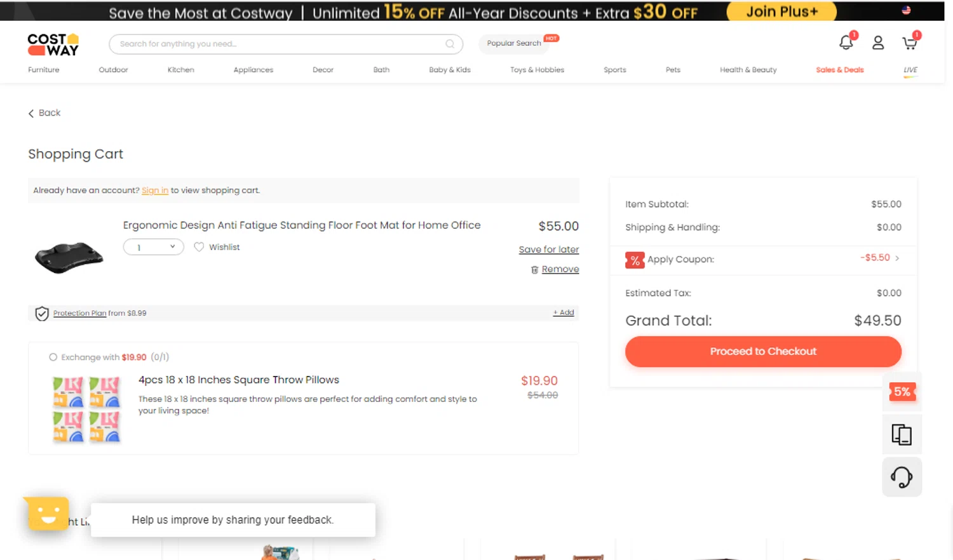Click the US flag country selector
The height and width of the screenshot is (560, 953).
click(x=906, y=10)
